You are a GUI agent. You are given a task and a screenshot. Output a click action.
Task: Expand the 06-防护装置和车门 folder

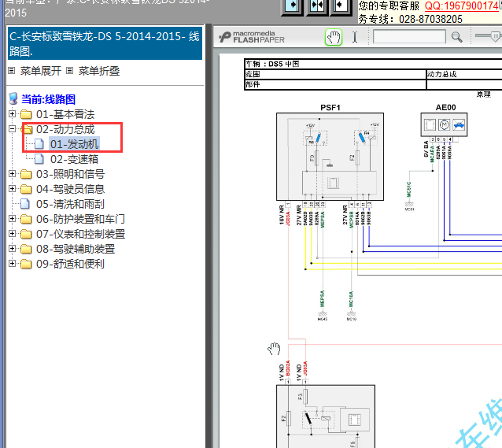click(12, 219)
